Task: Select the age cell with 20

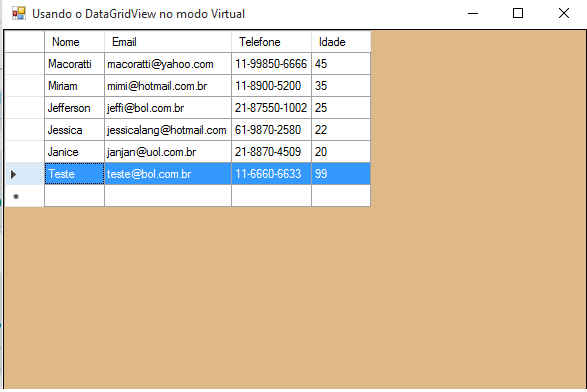Action: click(341, 152)
